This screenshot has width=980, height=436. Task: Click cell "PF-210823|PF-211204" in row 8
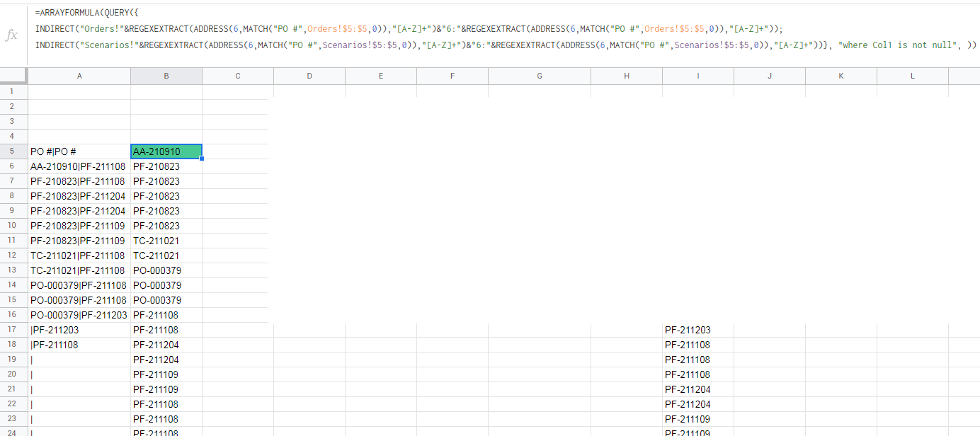(79, 196)
